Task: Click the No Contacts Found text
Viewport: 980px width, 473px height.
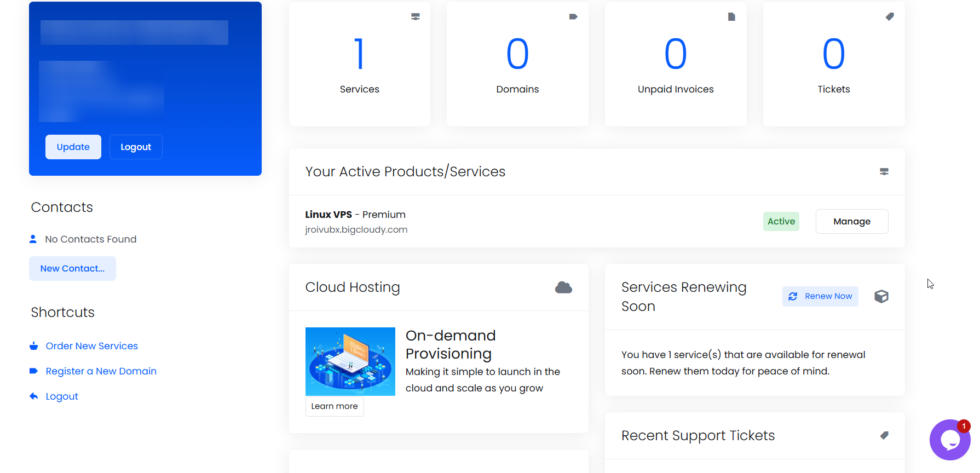Action: [91, 239]
